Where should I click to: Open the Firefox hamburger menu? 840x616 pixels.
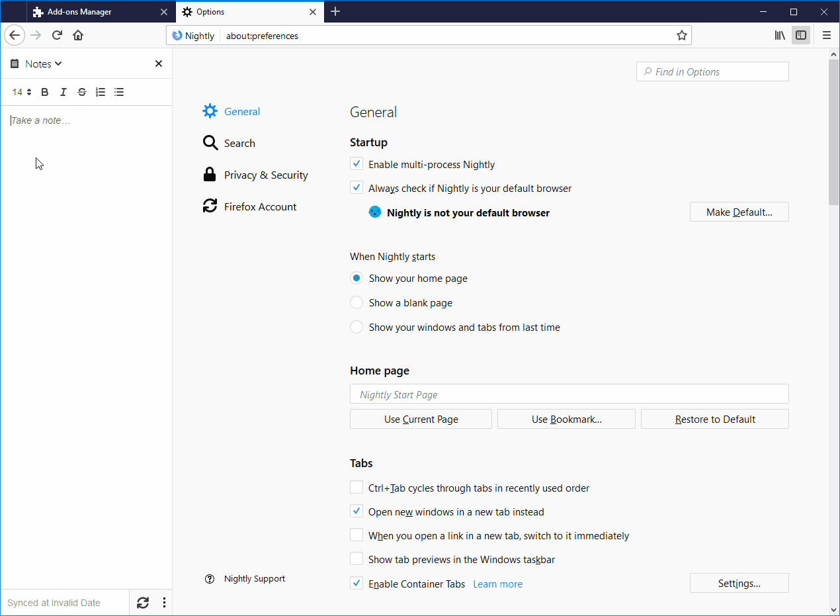click(x=826, y=35)
